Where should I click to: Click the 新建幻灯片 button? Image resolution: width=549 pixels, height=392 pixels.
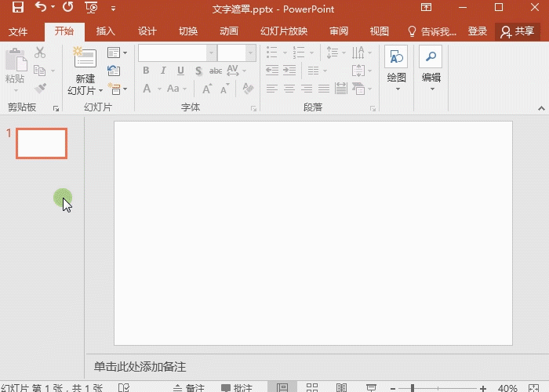tap(85, 71)
